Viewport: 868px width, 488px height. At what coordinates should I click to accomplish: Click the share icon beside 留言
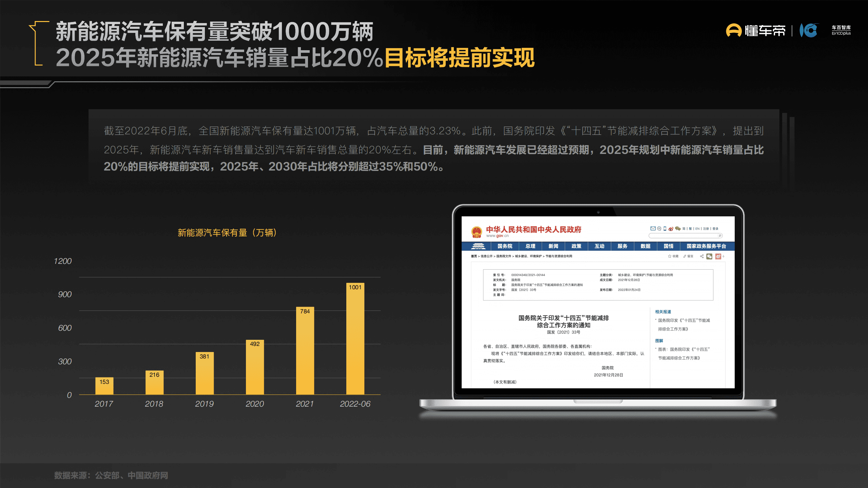click(702, 257)
